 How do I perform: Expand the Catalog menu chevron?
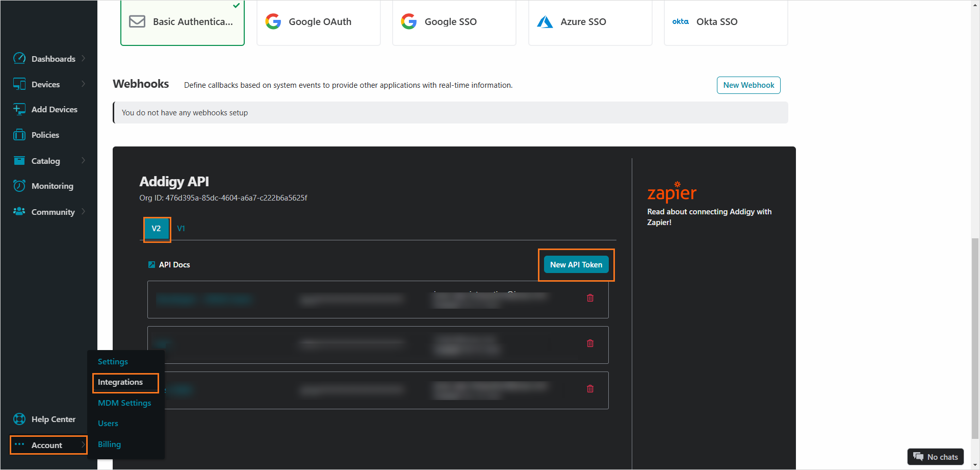pos(84,160)
